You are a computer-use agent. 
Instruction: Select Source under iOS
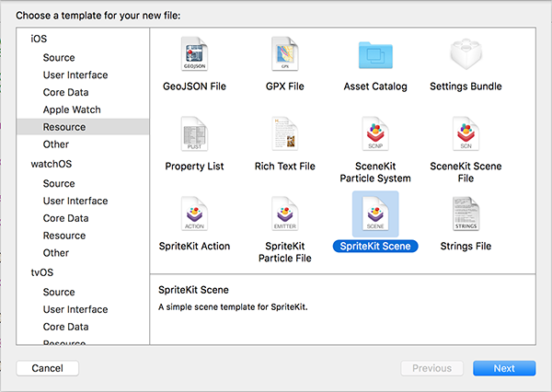[59, 57]
